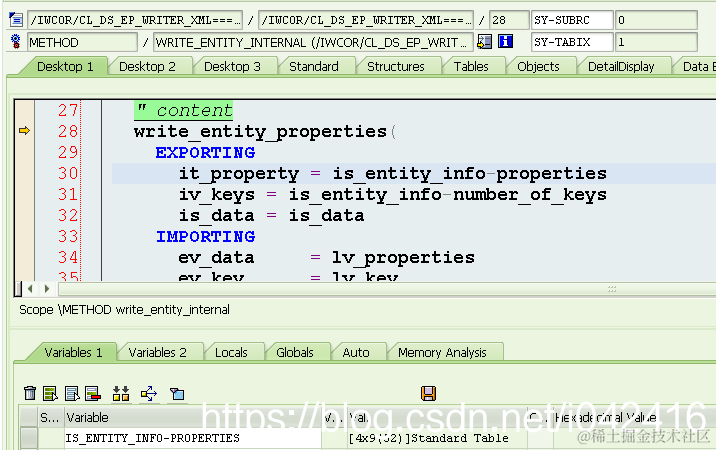Open the Locals tab

pyautogui.click(x=231, y=352)
